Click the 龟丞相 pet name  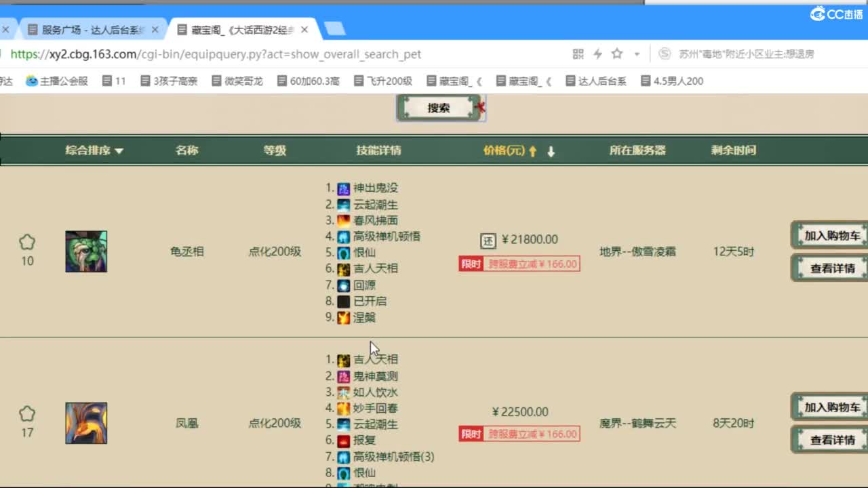pyautogui.click(x=187, y=251)
